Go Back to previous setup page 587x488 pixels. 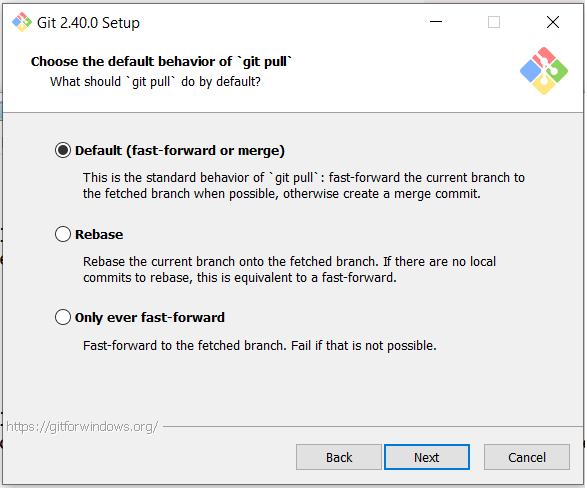coord(339,457)
